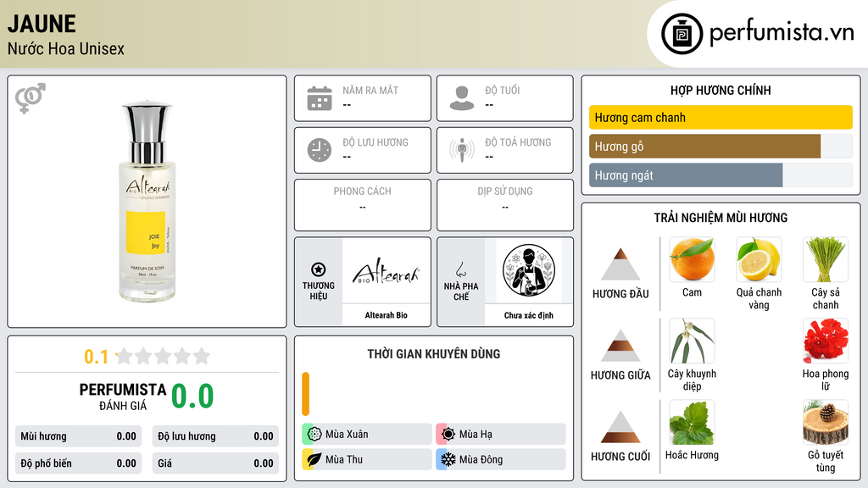Image resolution: width=868 pixels, height=488 pixels.
Task: Click the sillage icon for Độ toả hương
Action: (x=462, y=150)
